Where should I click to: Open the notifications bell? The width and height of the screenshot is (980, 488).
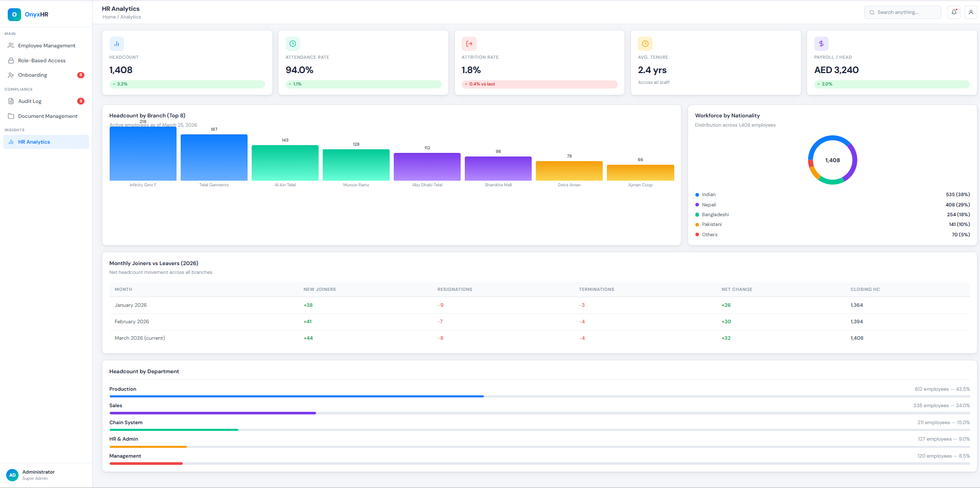(x=954, y=12)
